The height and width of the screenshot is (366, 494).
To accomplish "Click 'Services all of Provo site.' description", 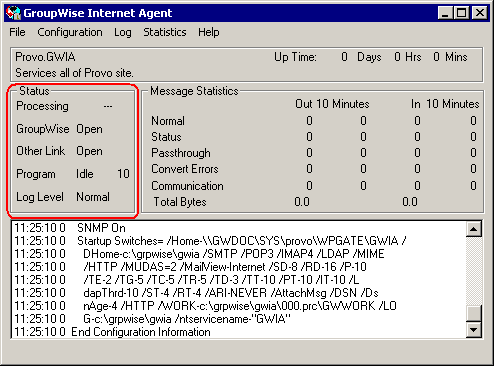I will 74,73.
